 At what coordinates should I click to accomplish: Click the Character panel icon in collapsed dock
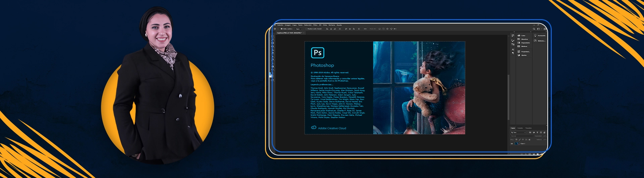click(x=513, y=50)
